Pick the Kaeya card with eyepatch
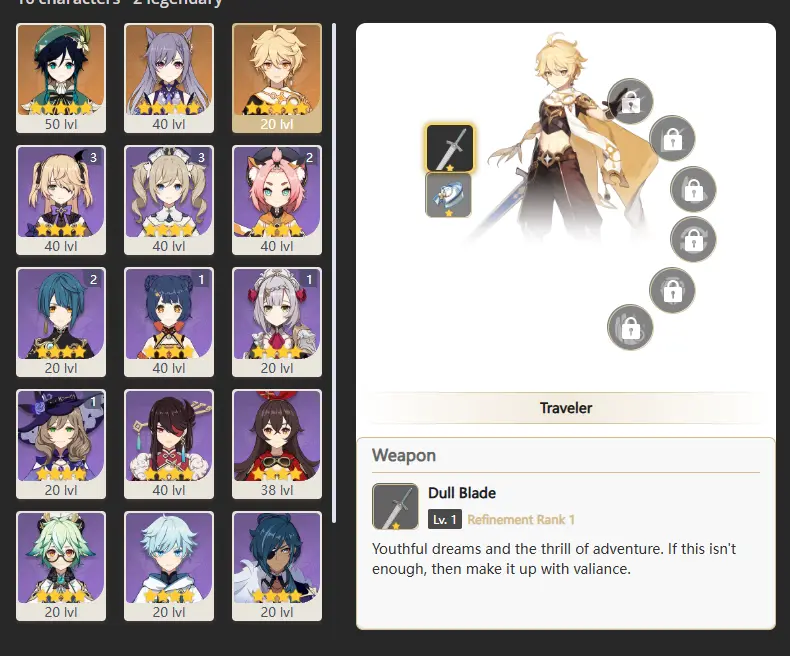790x656 pixels. 277,566
